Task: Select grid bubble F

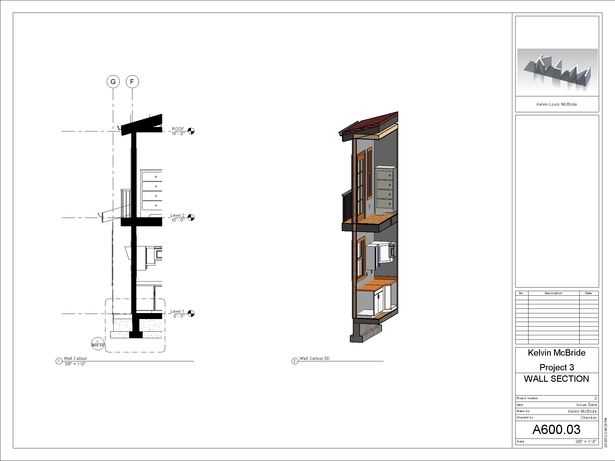Action: pyautogui.click(x=132, y=82)
